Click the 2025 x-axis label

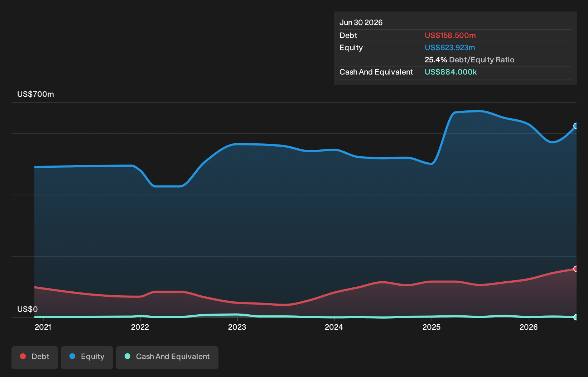(x=432, y=327)
